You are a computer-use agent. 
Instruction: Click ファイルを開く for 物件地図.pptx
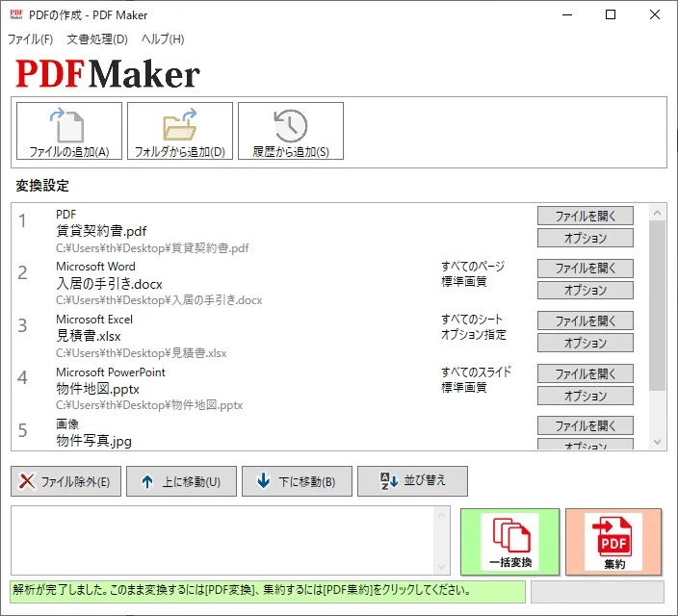click(x=586, y=373)
